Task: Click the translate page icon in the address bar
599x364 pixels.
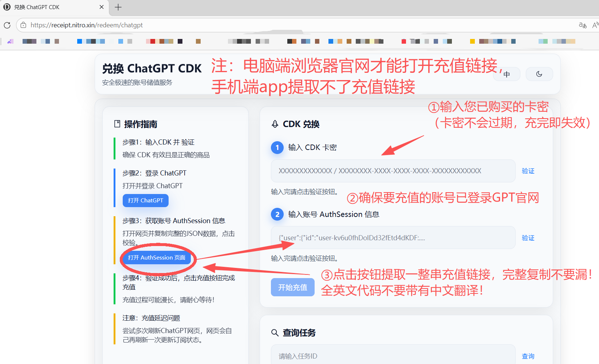Action: coord(583,25)
